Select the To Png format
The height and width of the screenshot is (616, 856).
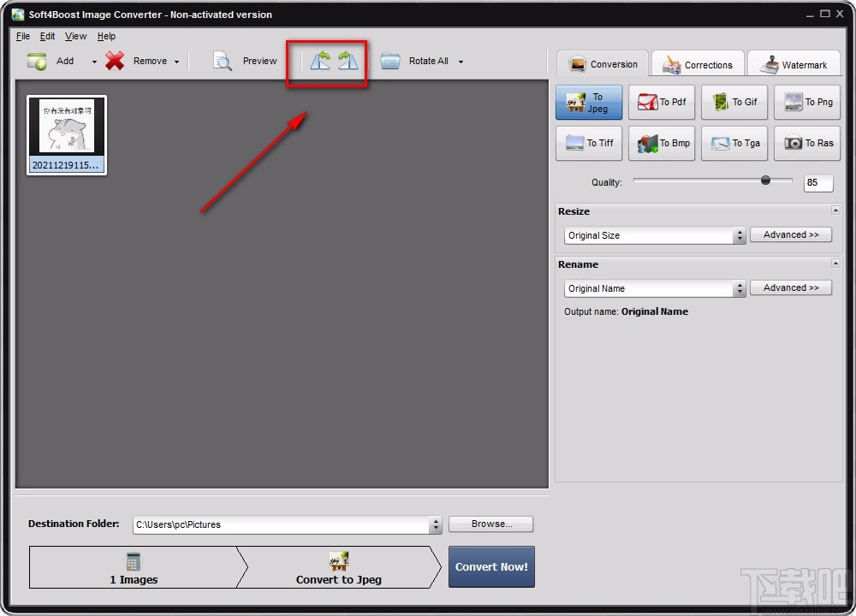pyautogui.click(x=807, y=102)
